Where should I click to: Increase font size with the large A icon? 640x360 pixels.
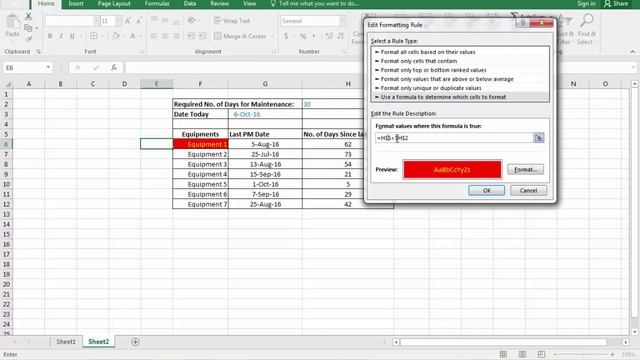coord(128,21)
